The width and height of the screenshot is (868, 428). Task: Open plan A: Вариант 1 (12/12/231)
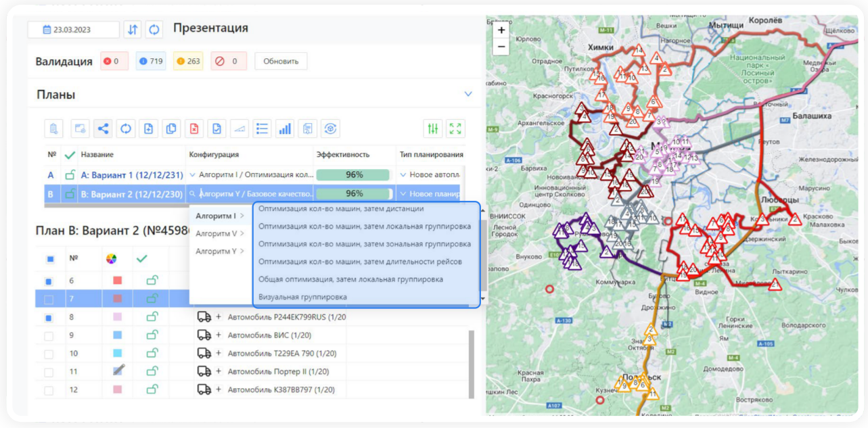(x=132, y=175)
